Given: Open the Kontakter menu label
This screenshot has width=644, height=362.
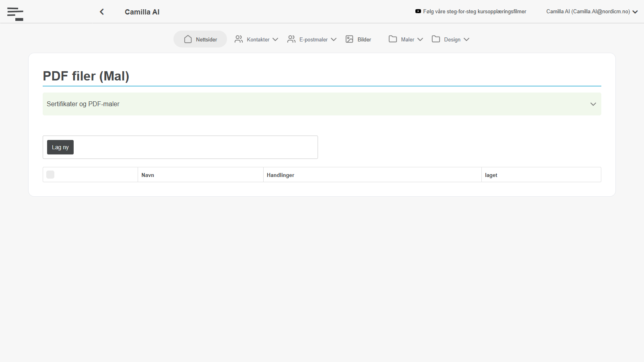Looking at the screenshot, I should (258, 39).
